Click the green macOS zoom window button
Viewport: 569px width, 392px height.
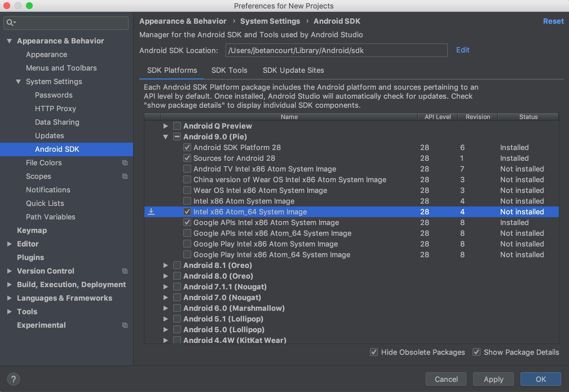[29, 6]
